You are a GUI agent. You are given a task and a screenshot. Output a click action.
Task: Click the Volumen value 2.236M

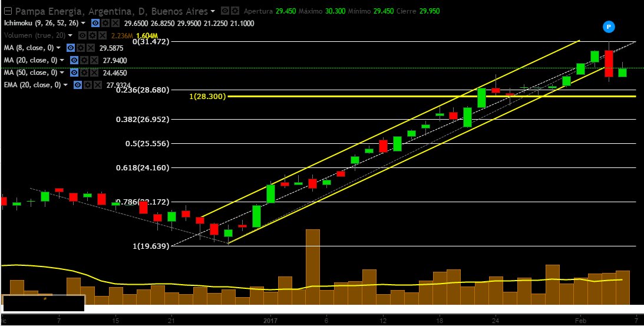pos(122,36)
